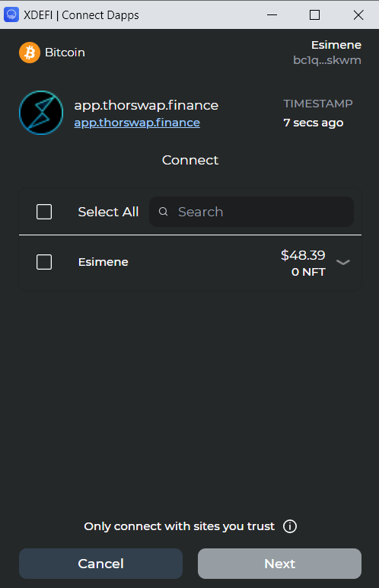
Task: Click the $48.39 balance amount
Action: point(303,255)
